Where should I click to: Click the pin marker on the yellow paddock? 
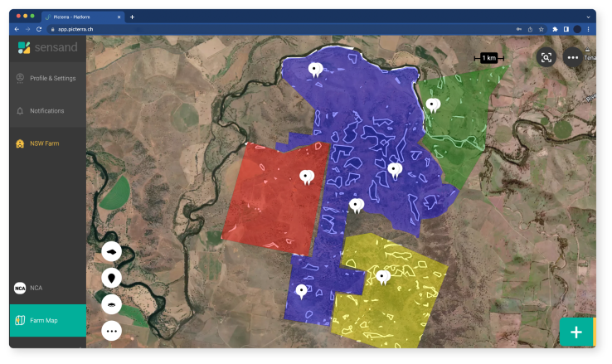point(383,276)
